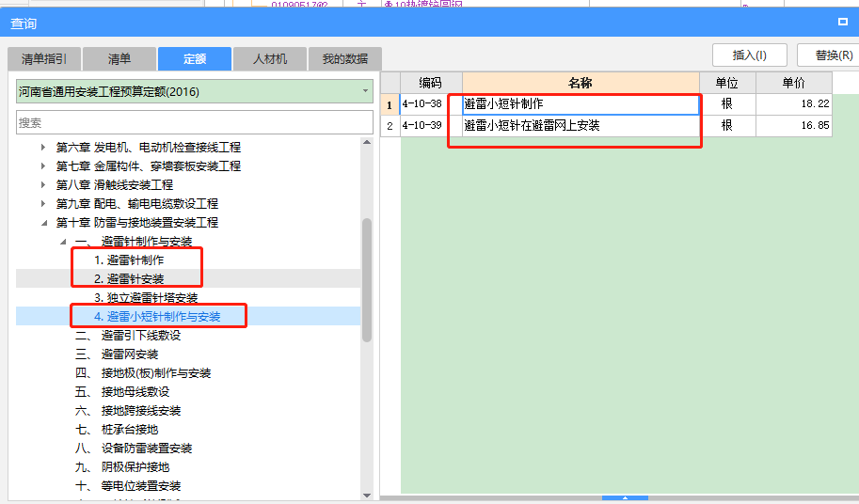Click the 避雷小短针在避雷网上安装 name cell
859x504 pixels.
[x=581, y=126]
